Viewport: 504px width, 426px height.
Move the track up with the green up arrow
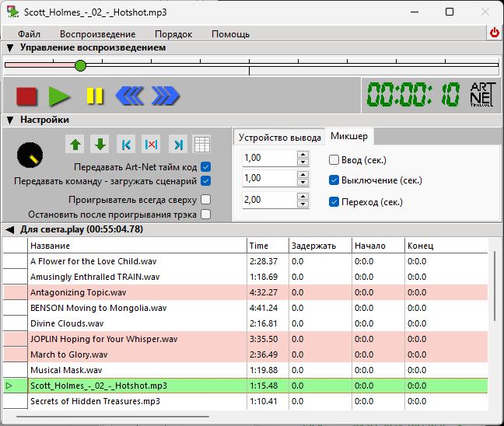coord(75,145)
